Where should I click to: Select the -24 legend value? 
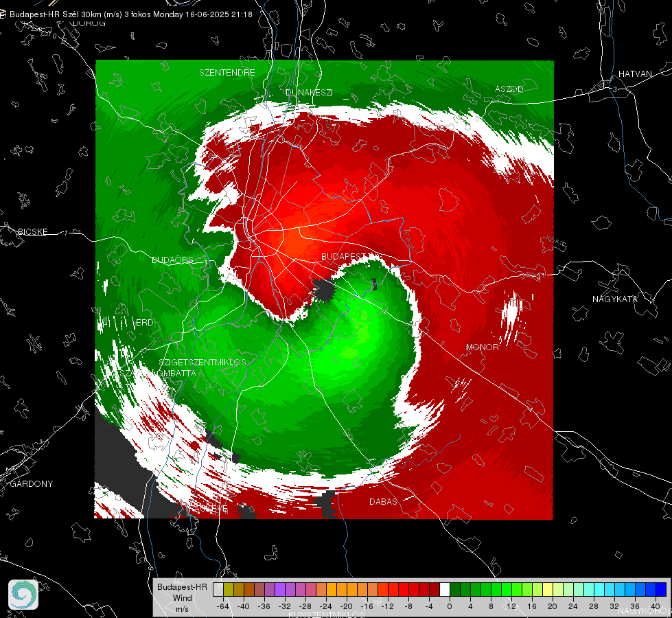pos(326,606)
